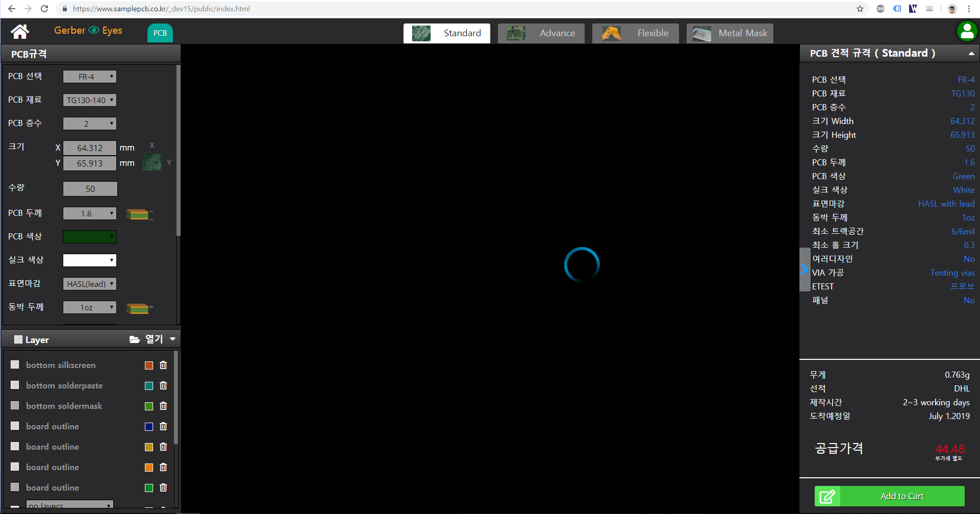
Task: Delete the board outline layer with yellow swatch
Action: pos(163,447)
